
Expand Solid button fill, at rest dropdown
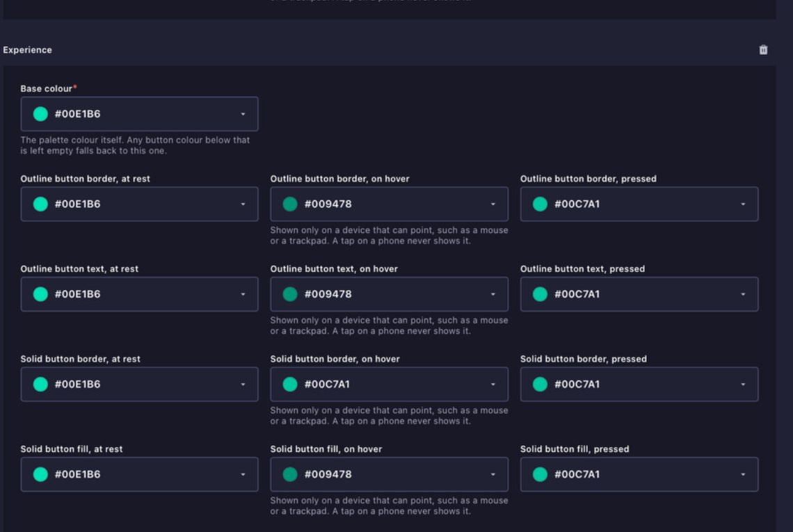243,474
